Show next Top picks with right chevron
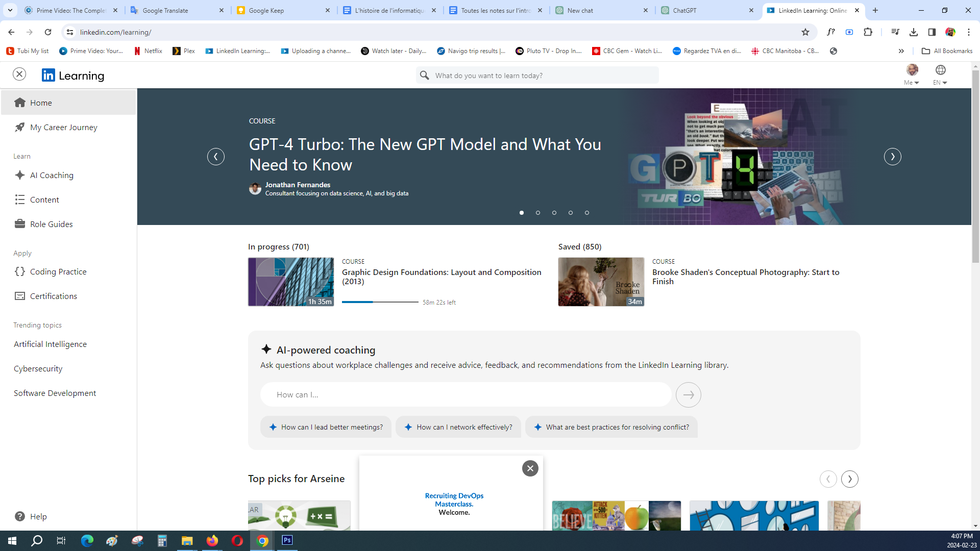 [850, 479]
